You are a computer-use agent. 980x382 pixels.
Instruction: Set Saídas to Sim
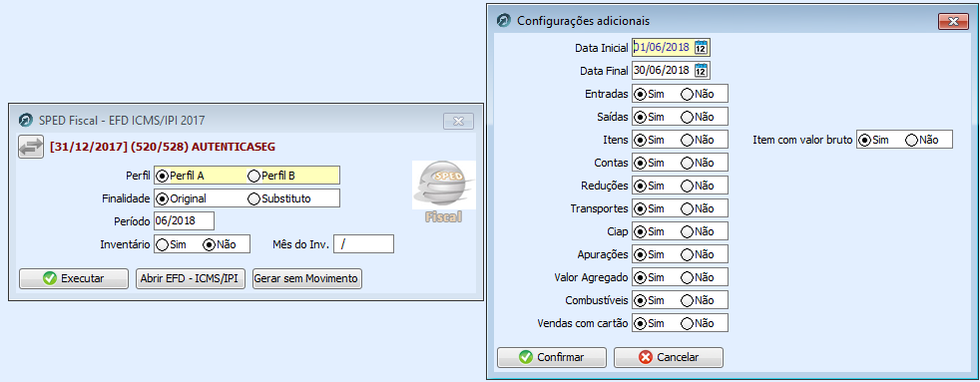click(x=649, y=117)
